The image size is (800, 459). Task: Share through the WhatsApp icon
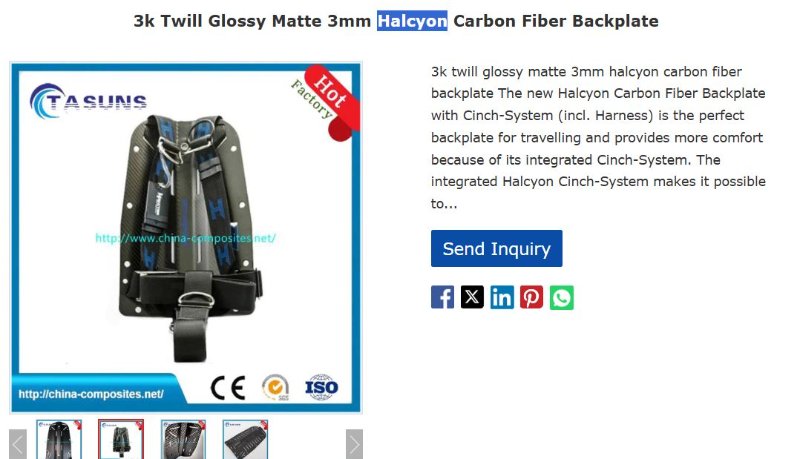pos(562,297)
